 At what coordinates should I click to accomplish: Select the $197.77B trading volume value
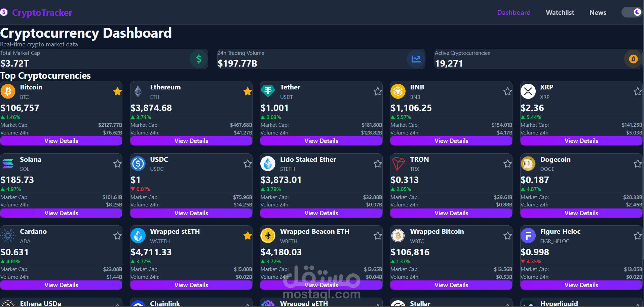point(237,64)
